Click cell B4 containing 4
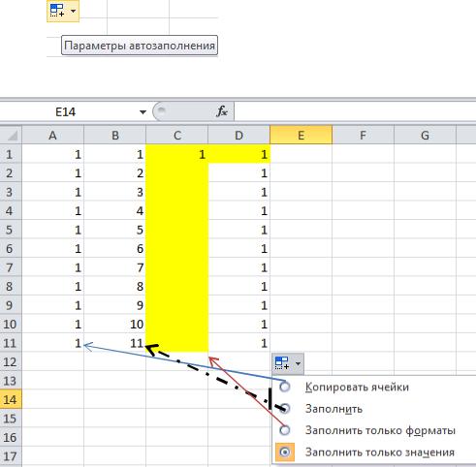 coord(114,211)
